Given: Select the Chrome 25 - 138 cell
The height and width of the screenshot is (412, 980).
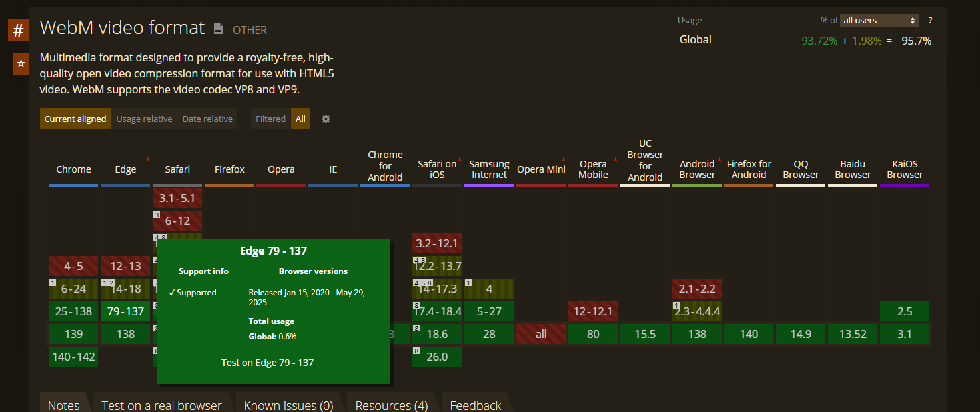Looking at the screenshot, I should (73, 311).
